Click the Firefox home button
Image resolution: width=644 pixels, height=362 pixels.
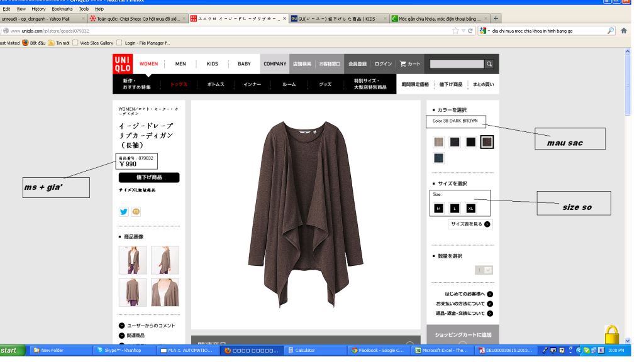click(x=624, y=30)
